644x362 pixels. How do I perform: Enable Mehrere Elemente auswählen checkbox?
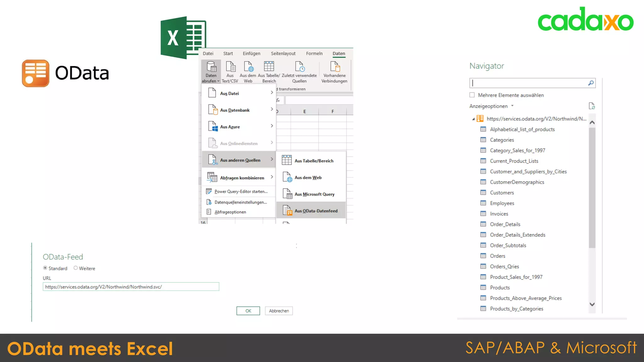(472, 95)
